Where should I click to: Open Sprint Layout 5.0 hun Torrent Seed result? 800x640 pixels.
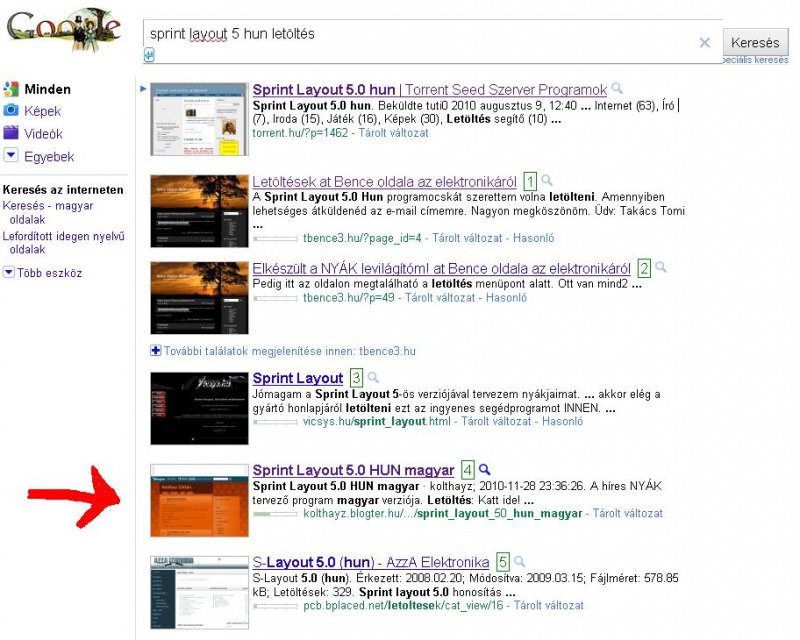click(x=430, y=90)
